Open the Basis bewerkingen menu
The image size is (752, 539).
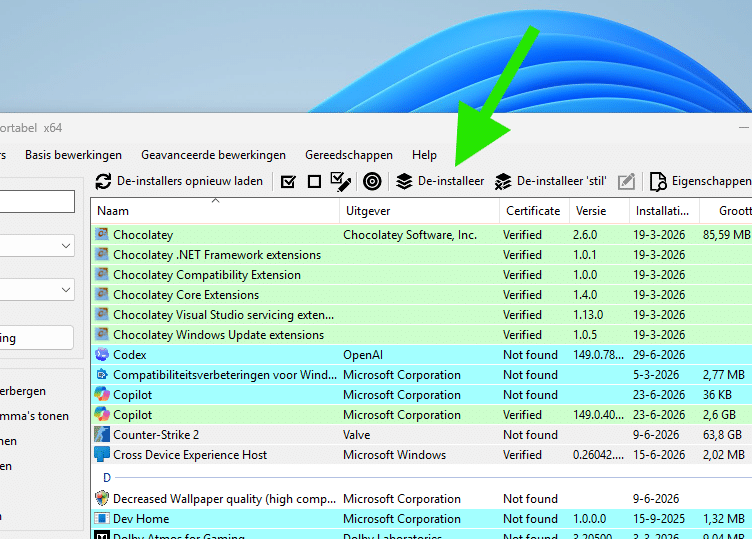coord(73,155)
